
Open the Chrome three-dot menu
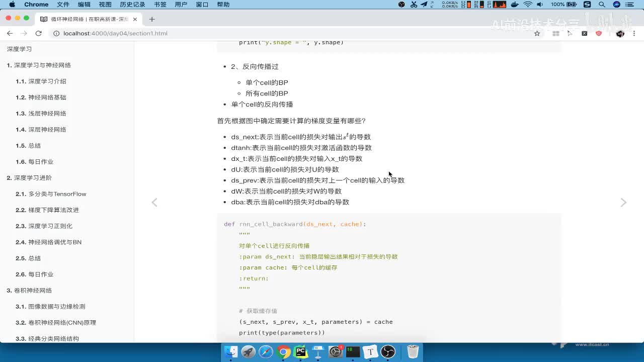634,33
